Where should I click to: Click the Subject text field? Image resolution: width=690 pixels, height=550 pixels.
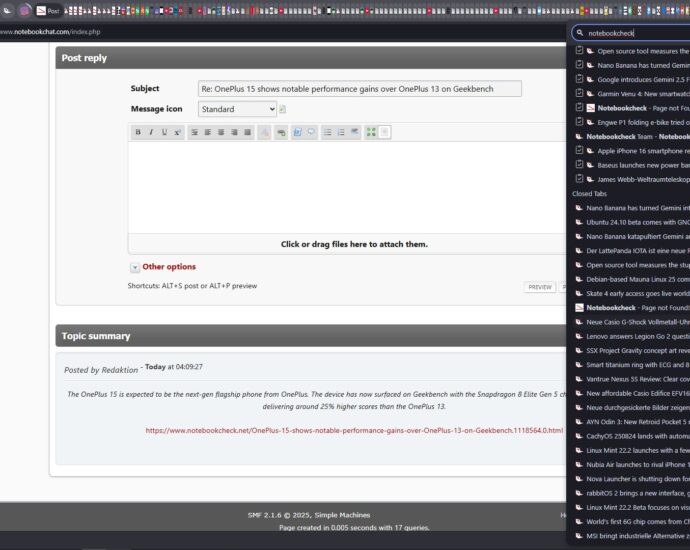359,89
